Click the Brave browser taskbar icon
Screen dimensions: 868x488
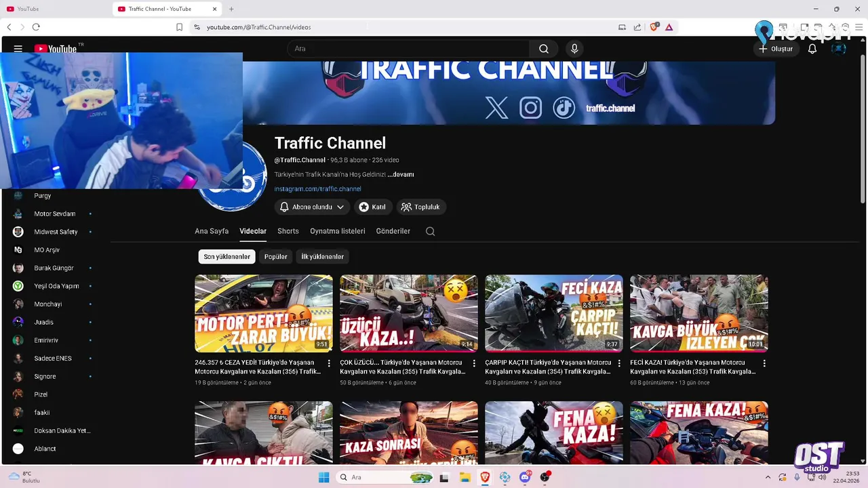[485, 477]
